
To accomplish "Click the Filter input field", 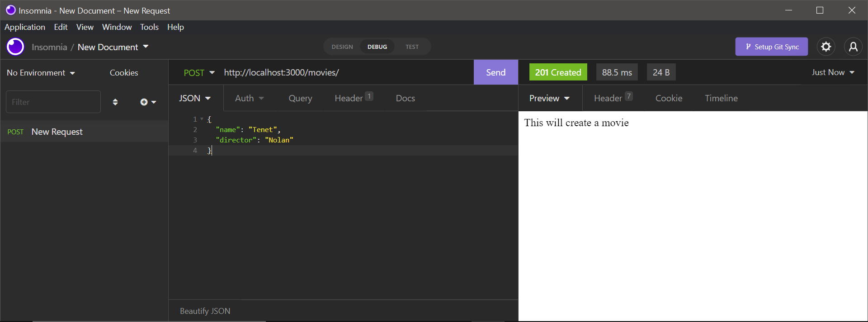I will click(x=53, y=102).
